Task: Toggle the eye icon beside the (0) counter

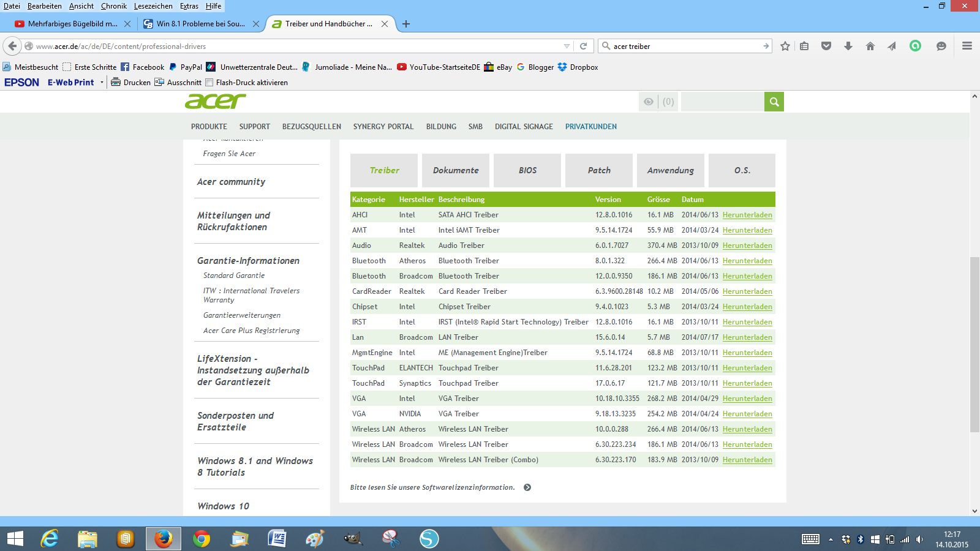Action: (x=649, y=102)
